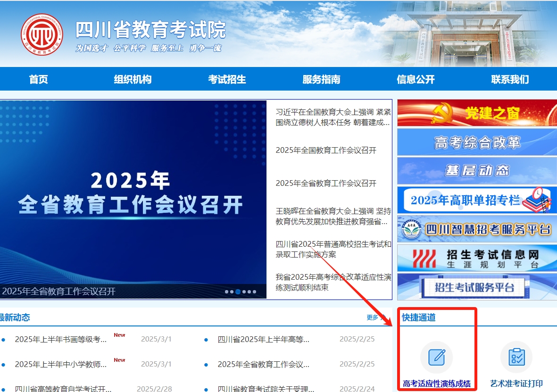Click the 2025年全省教育工作会议召开 slideshow image
Viewport: 557px width, 392px height.
132,193
